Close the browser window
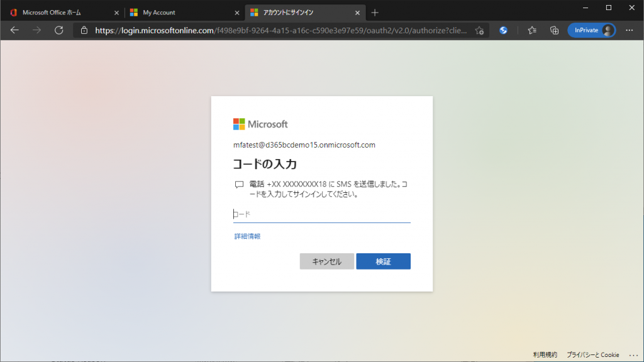The image size is (644, 362). 631,8
